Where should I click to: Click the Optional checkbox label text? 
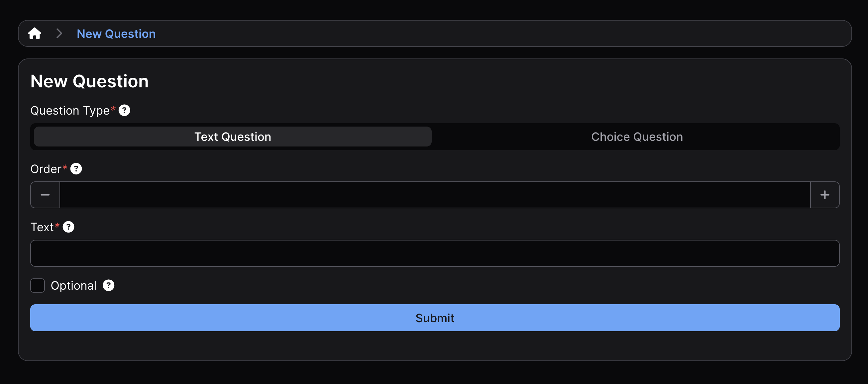tap(73, 286)
